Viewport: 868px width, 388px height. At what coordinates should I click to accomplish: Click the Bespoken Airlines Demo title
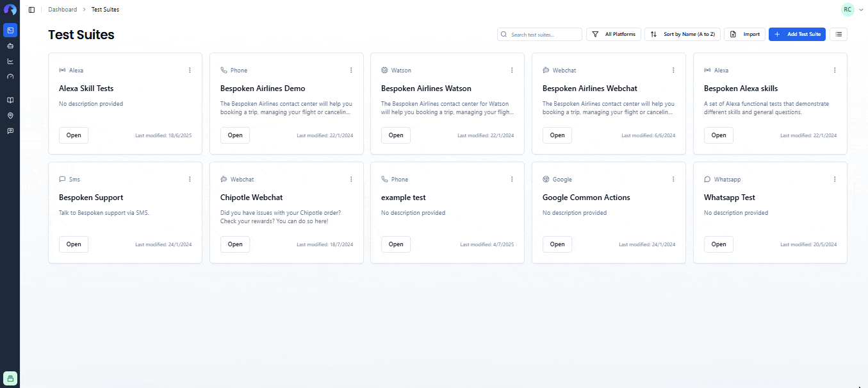pyautogui.click(x=263, y=89)
